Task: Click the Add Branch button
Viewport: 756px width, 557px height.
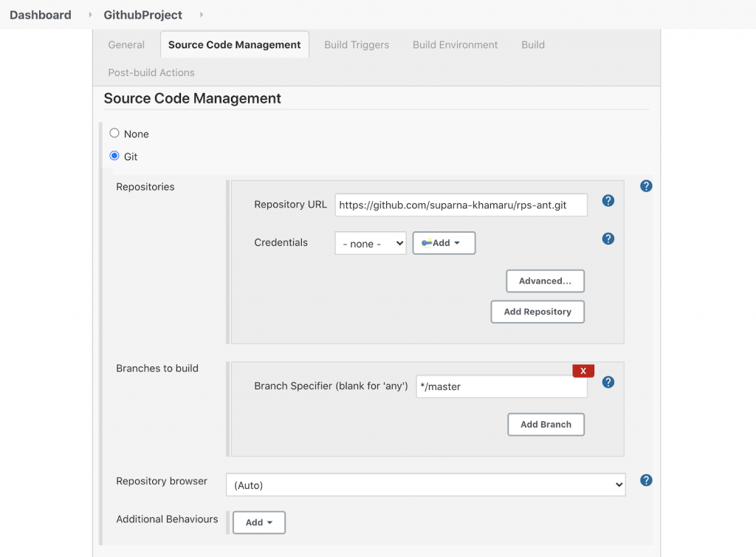Action: (546, 424)
